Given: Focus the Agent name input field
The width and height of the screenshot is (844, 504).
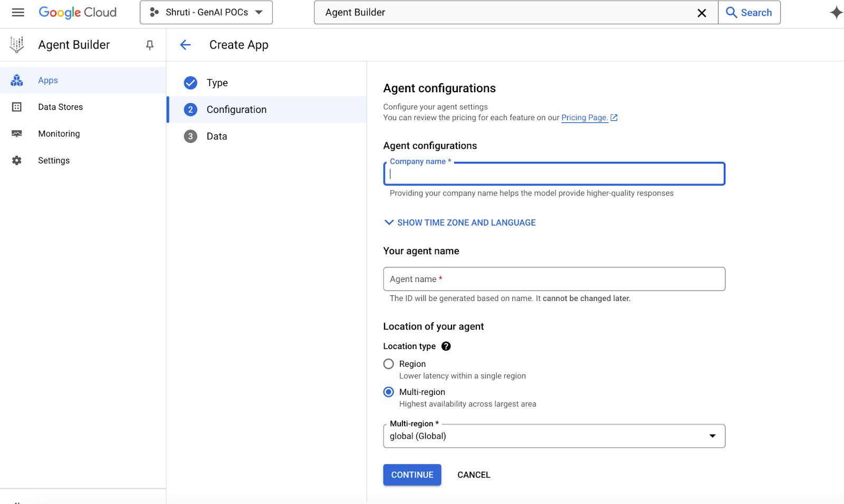Looking at the screenshot, I should (x=554, y=279).
